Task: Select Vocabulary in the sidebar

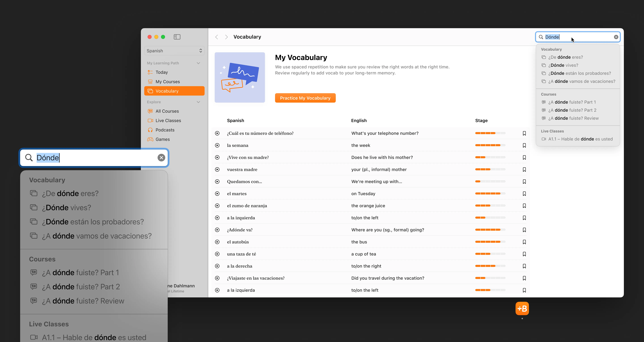Action: point(174,91)
